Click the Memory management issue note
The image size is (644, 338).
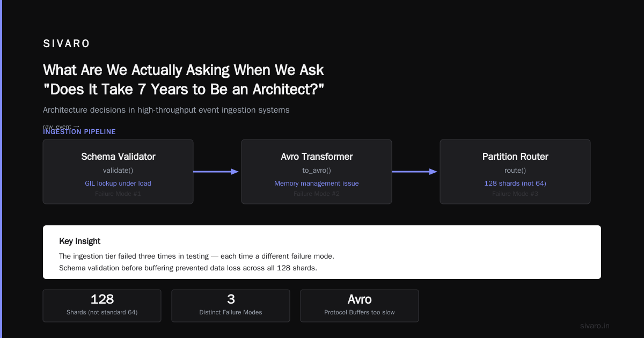coord(317,183)
